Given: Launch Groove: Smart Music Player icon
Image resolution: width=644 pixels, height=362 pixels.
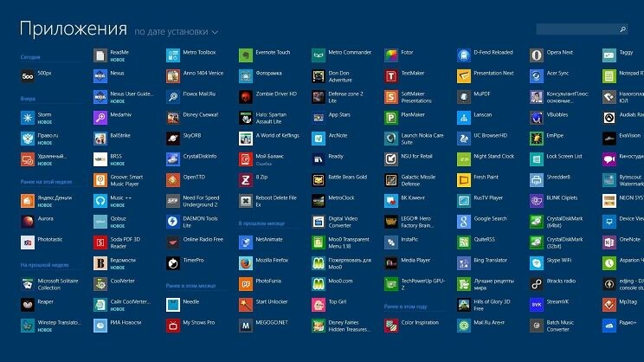Looking at the screenshot, I should pos(100,180).
